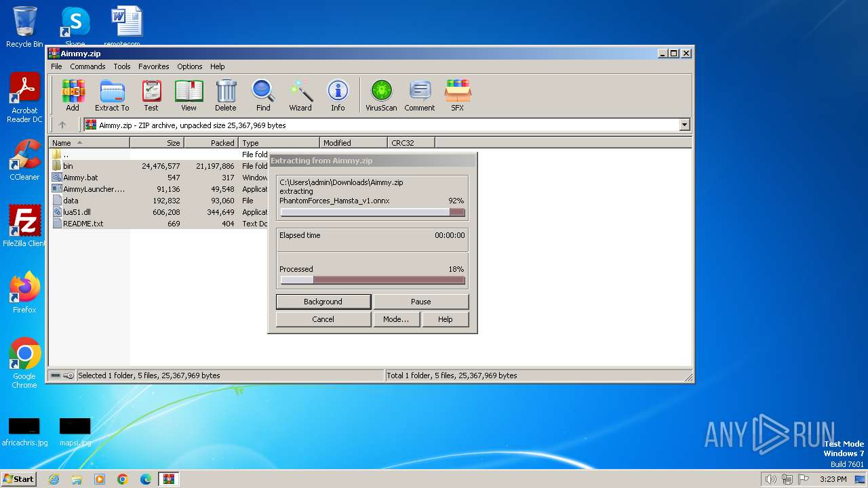Run VirusScan from the toolbar
Image resolution: width=868 pixels, height=488 pixels.
pyautogui.click(x=381, y=95)
